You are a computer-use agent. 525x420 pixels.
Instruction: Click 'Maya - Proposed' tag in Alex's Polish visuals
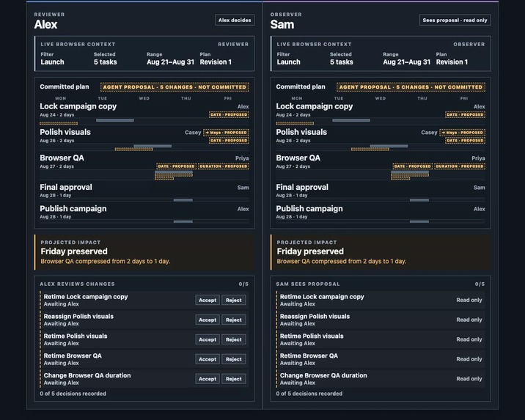click(227, 133)
